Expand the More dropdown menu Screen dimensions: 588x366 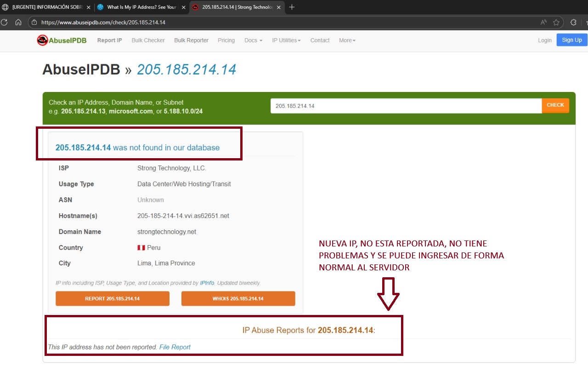tap(347, 40)
